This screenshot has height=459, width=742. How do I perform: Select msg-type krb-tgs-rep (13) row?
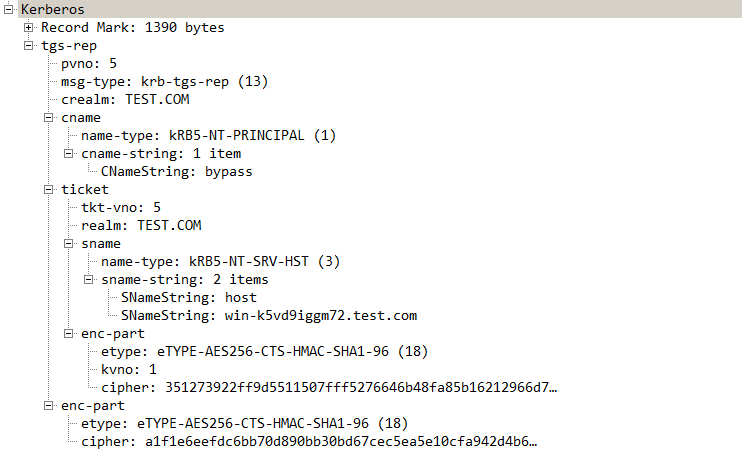(x=165, y=81)
